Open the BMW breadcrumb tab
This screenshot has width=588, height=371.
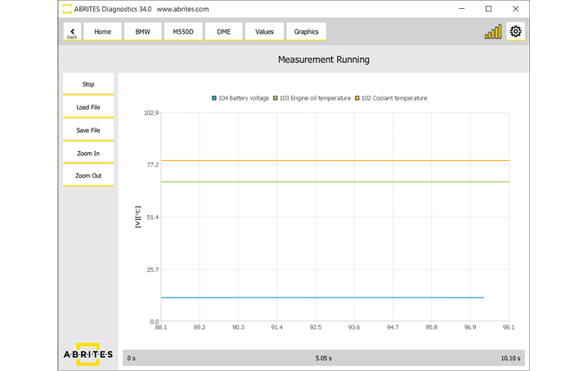tap(142, 32)
